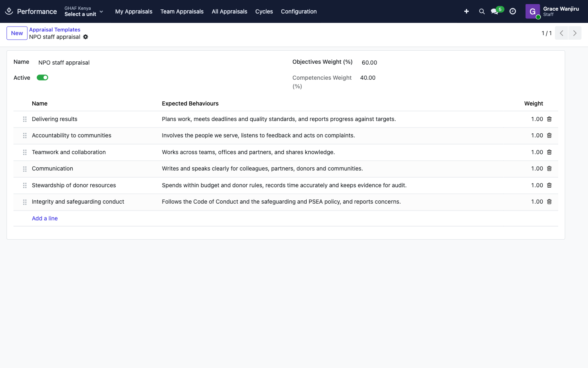Image resolution: width=588 pixels, height=368 pixels.
Task: Grab the drag handle of Integrity and safeguarding conduct
Action: coord(25,202)
